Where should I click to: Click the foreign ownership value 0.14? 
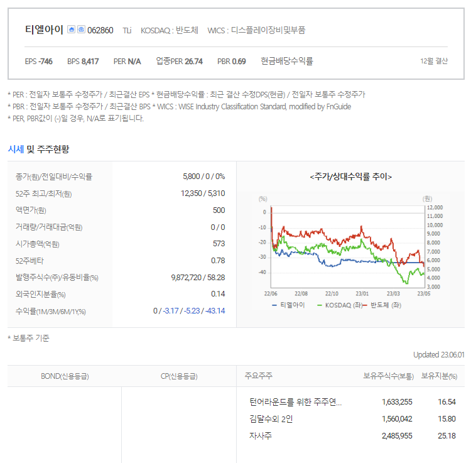(218, 294)
